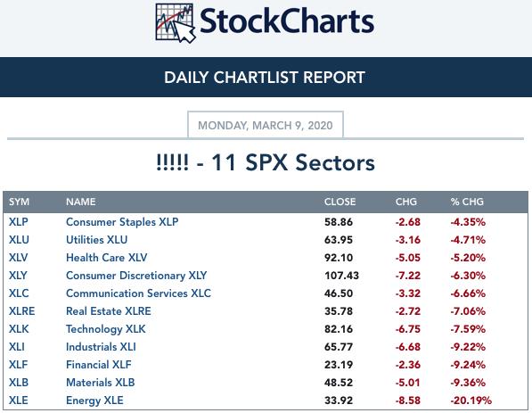Open Technology XLK chart link
Image resolution: width=532 pixels, height=413 pixels.
click(106, 329)
